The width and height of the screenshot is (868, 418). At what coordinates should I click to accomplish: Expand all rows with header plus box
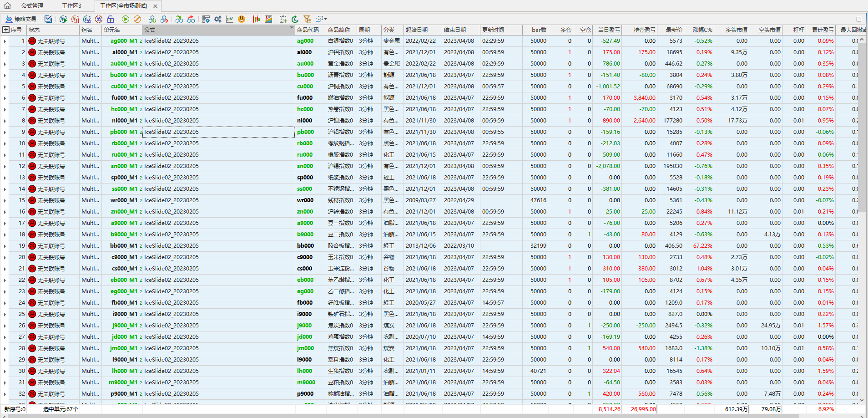6,30
